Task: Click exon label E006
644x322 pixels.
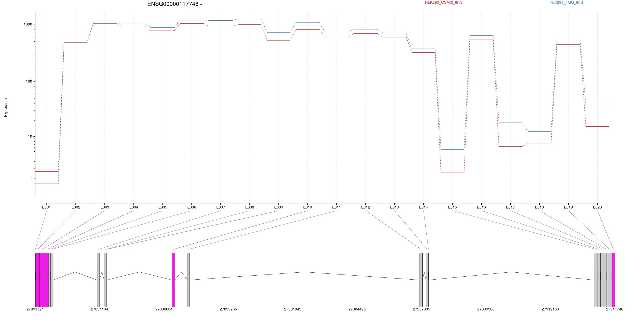Action: [192, 207]
